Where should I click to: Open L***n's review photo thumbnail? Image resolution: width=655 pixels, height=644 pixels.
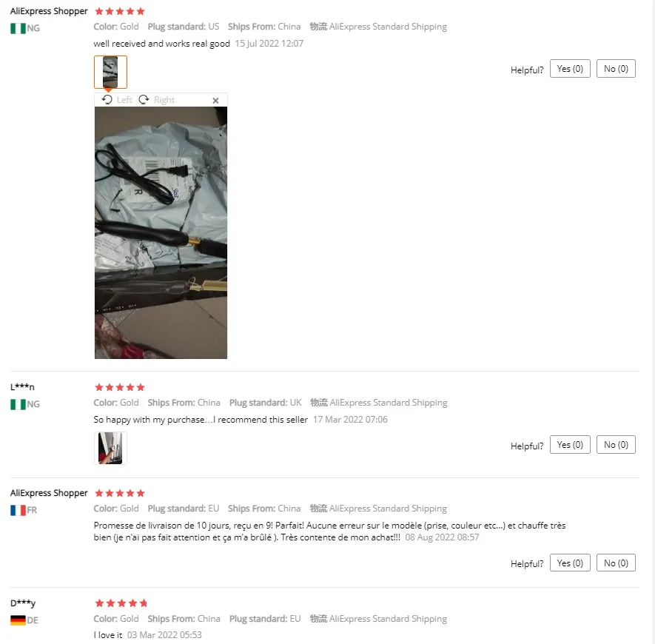click(x=110, y=448)
